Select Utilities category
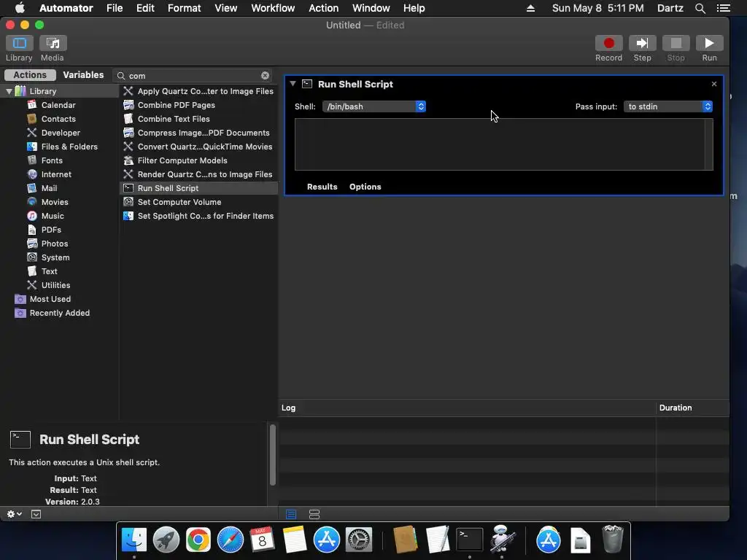The image size is (747, 560). coord(55,285)
